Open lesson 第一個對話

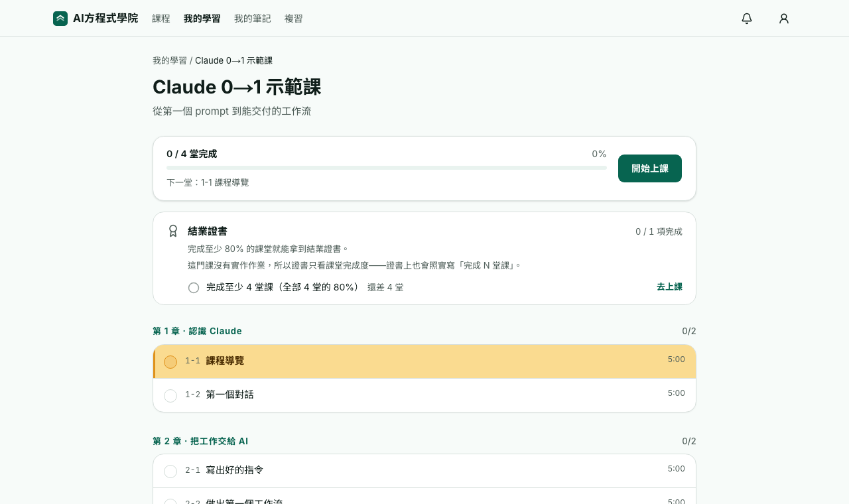coord(424,395)
